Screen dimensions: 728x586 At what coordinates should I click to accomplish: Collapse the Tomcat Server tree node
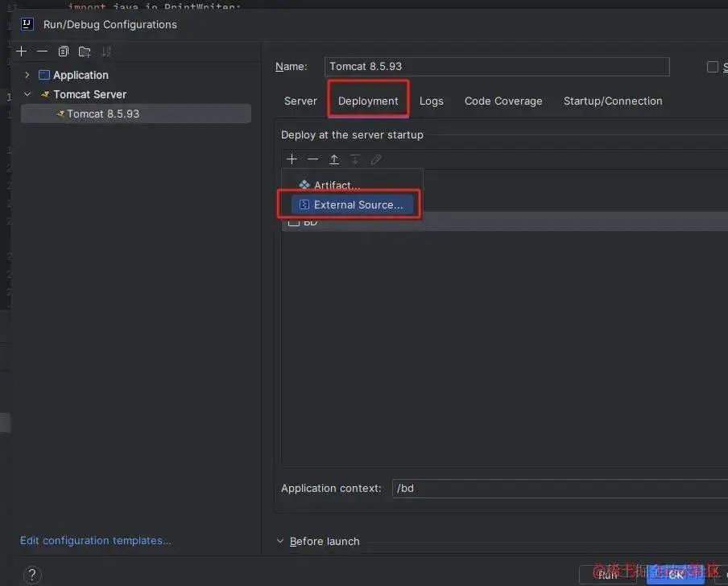(27, 94)
